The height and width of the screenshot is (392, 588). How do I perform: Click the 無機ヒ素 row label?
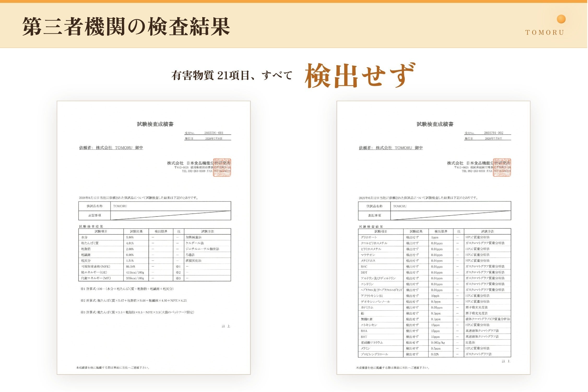(x=367, y=319)
